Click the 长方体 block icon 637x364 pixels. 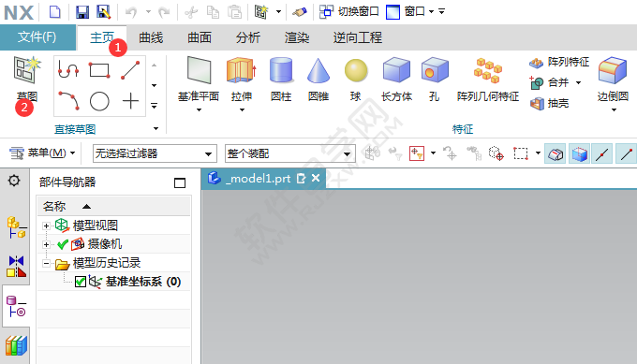coord(396,70)
